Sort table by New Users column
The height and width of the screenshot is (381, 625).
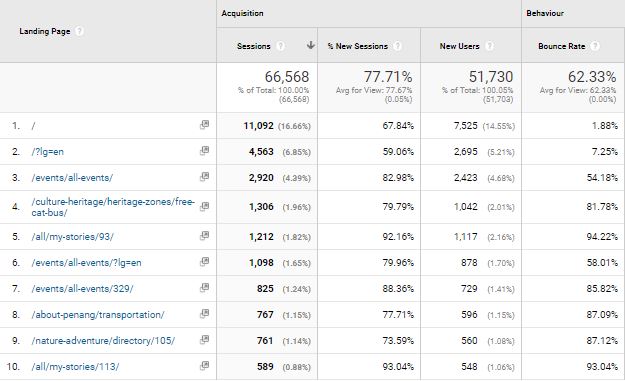click(x=459, y=46)
